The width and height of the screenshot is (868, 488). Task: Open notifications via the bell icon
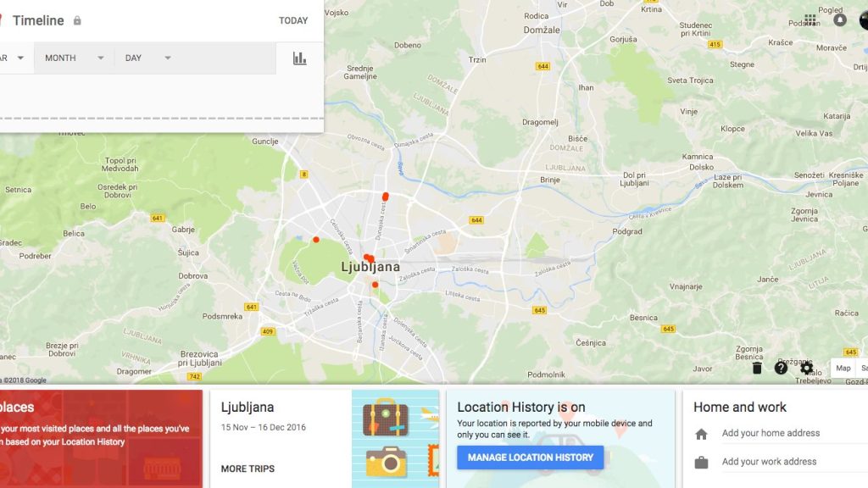(x=840, y=19)
